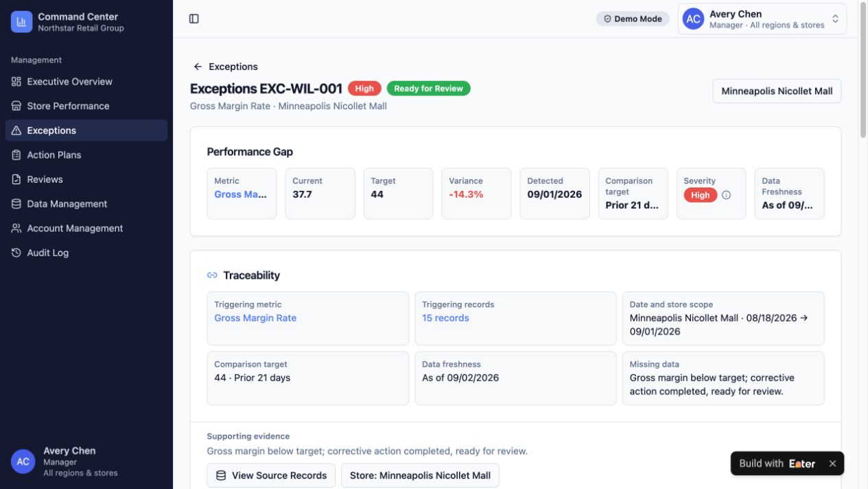868x489 pixels.
Task: Click the severity info icon
Action: pyautogui.click(x=726, y=195)
